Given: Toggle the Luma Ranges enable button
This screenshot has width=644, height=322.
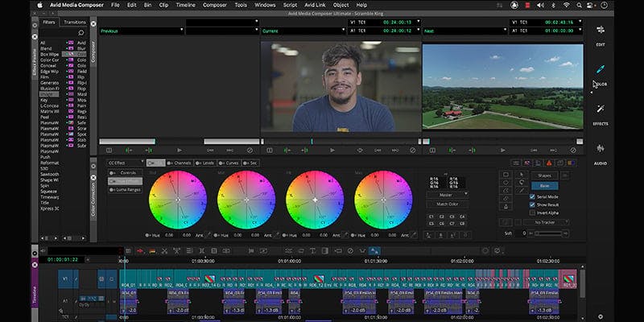Looking at the screenshot, I should click(x=113, y=190).
